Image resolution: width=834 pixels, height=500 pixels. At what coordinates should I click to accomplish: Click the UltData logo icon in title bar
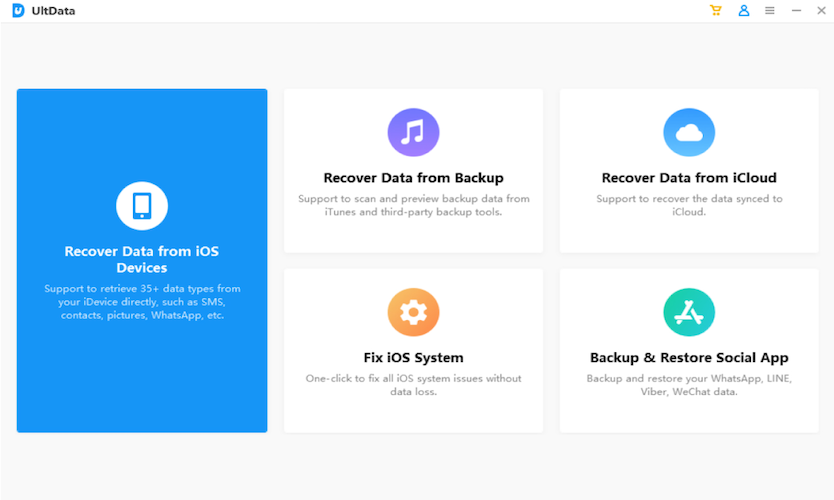[18, 11]
